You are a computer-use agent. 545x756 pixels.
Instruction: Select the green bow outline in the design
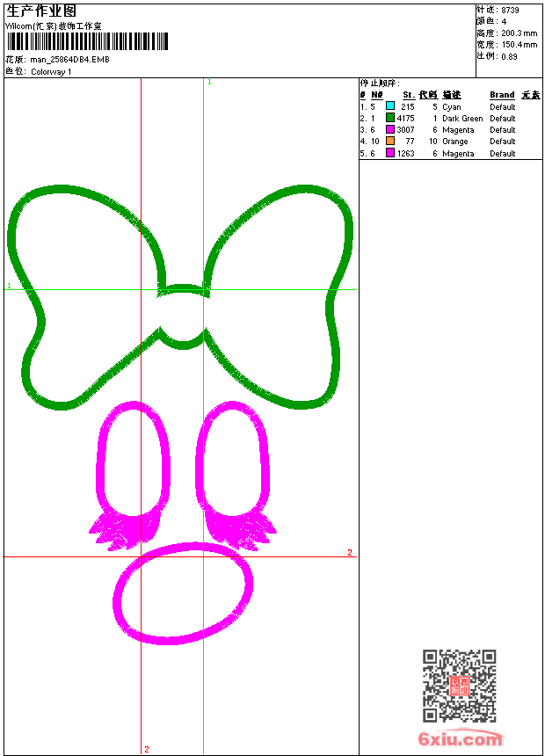179,297
